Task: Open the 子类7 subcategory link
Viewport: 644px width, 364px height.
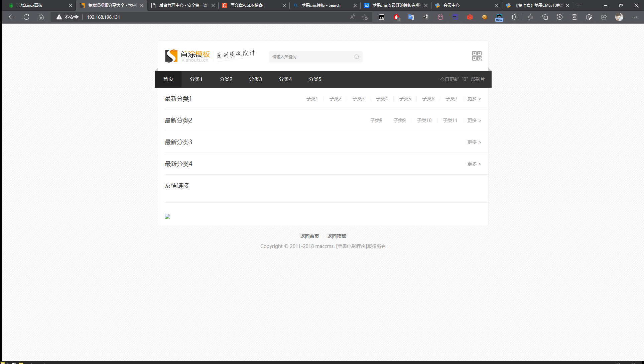Action: [452, 99]
